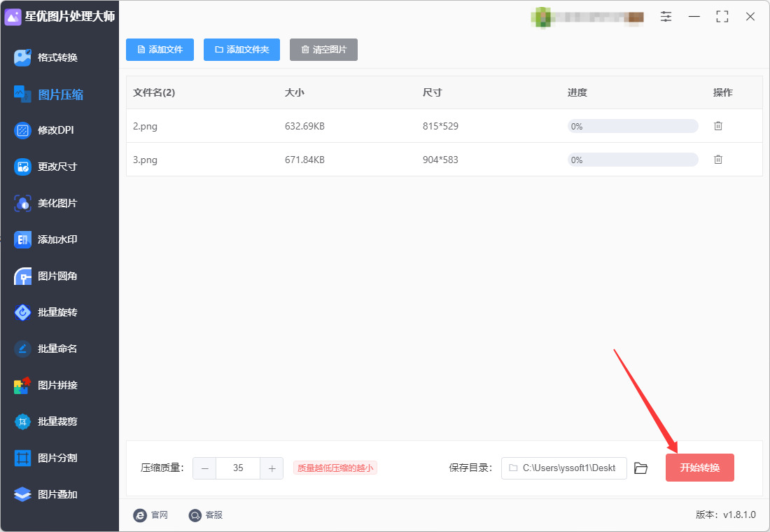This screenshot has width=770, height=532.
Task: Increase compression quality with the plus button
Action: click(x=272, y=468)
